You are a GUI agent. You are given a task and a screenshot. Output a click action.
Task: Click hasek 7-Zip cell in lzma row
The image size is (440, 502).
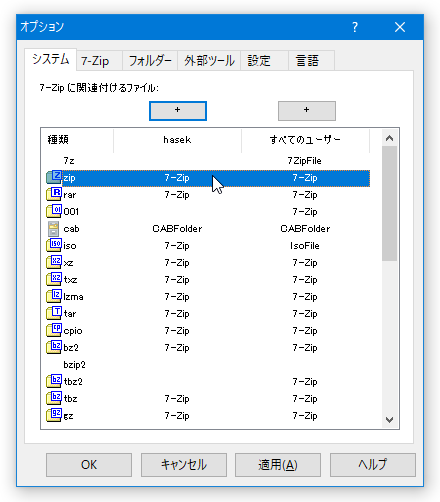pos(177,297)
